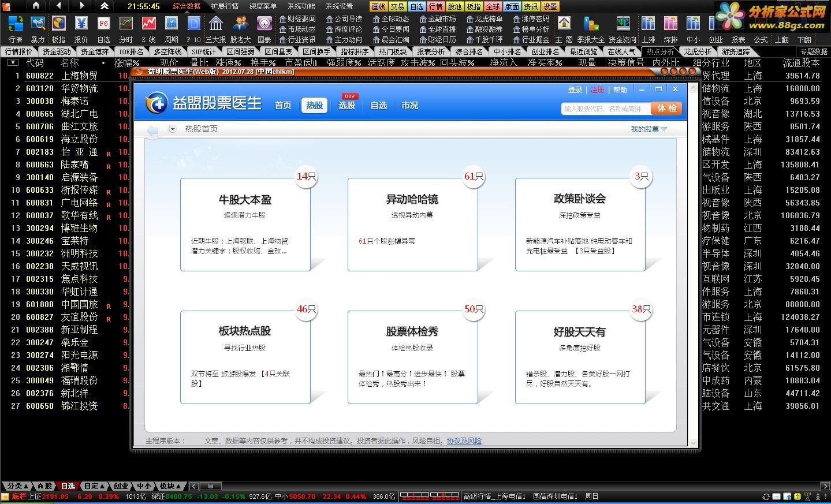Screen dimensions: 831x504
Task: Click the stock code search input field
Action: 606,109
